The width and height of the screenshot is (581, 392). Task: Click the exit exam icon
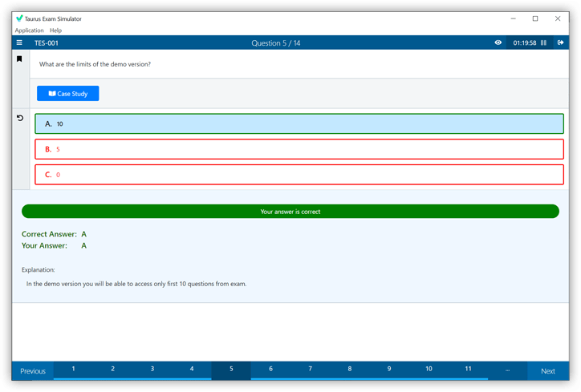click(560, 42)
